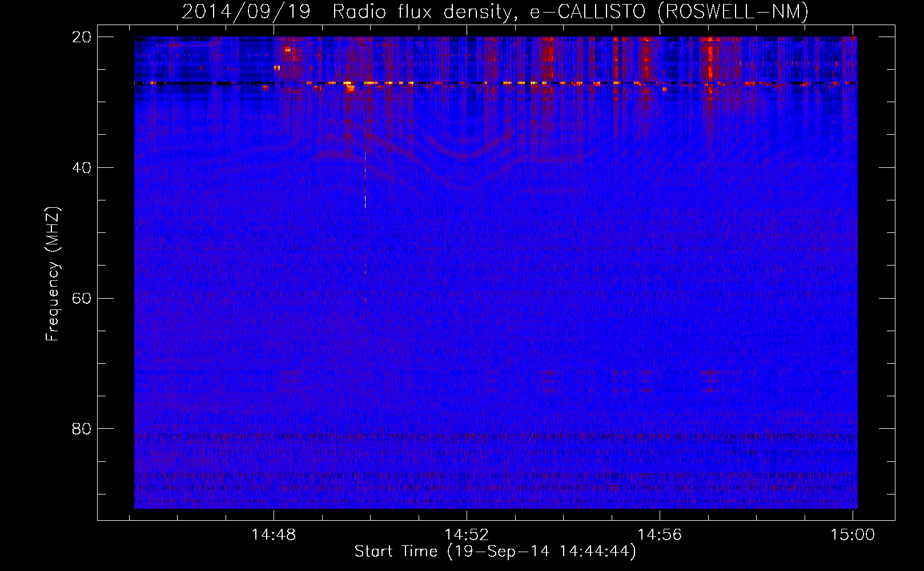Click the white vertical spike near 14:50
Image resolution: width=924 pixels, height=571 pixels.
coord(365,180)
